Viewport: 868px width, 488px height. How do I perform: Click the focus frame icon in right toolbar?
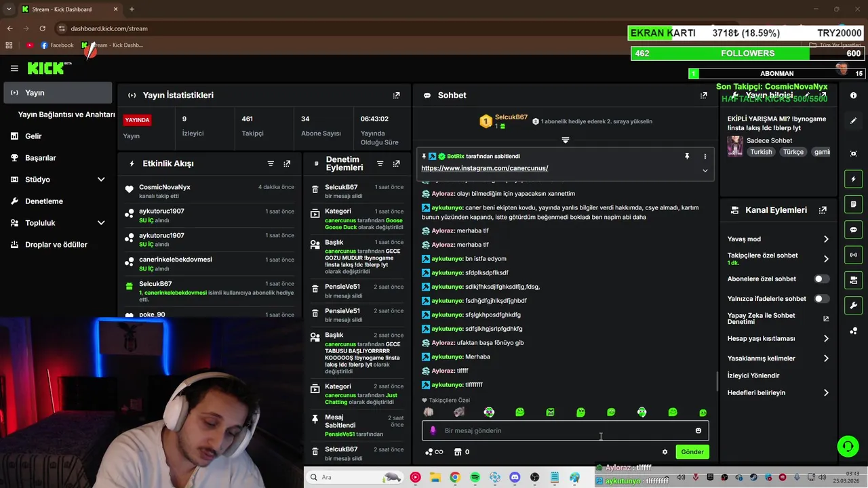(x=853, y=154)
